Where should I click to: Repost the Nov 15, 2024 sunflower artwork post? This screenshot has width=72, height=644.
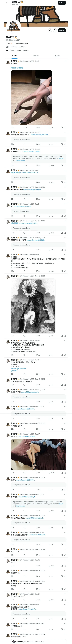coord(25,336)
